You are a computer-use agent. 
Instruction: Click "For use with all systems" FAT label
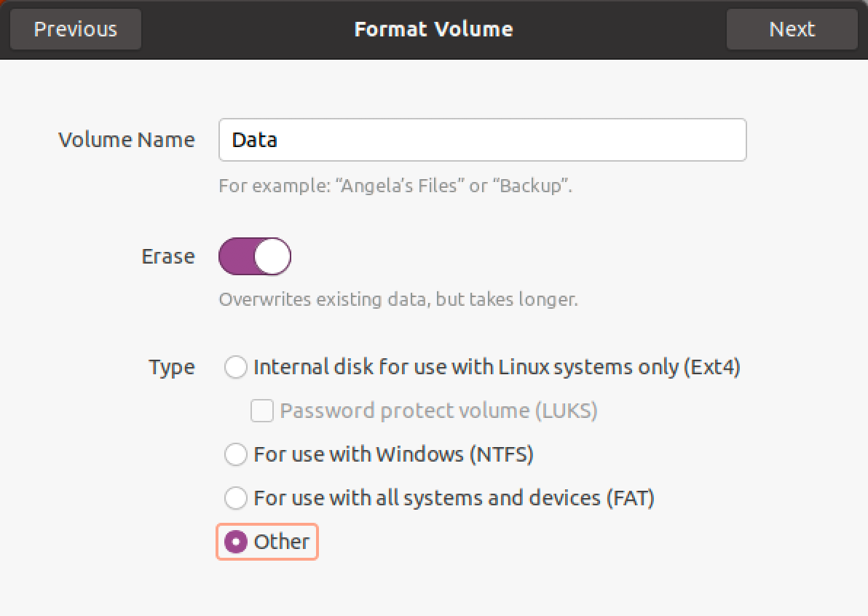[454, 498]
